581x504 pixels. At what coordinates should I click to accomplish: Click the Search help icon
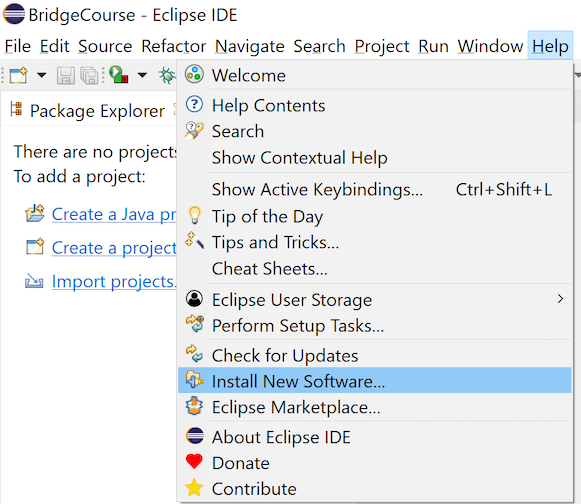(x=194, y=130)
